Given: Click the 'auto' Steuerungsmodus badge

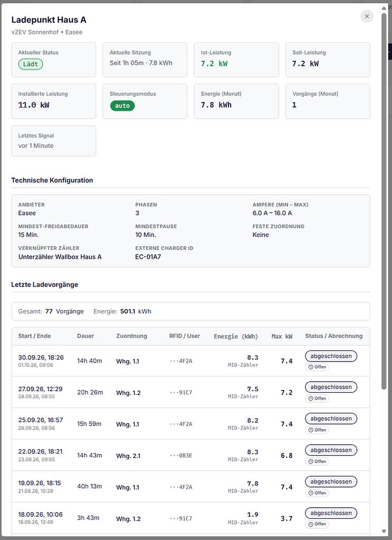Looking at the screenshot, I should point(122,106).
